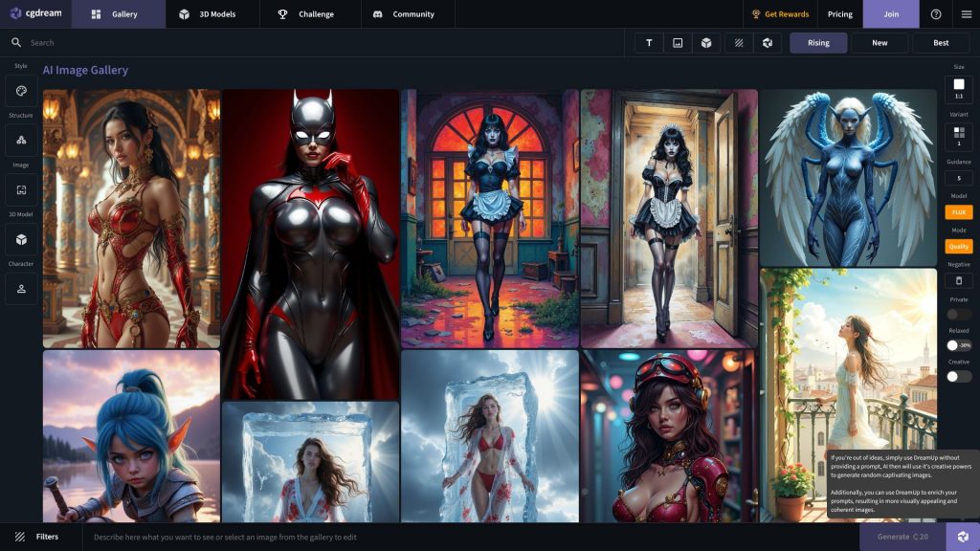Open the Size 1:1 aspect ratio selector
Image resolution: width=980 pixels, height=551 pixels.
tap(958, 88)
